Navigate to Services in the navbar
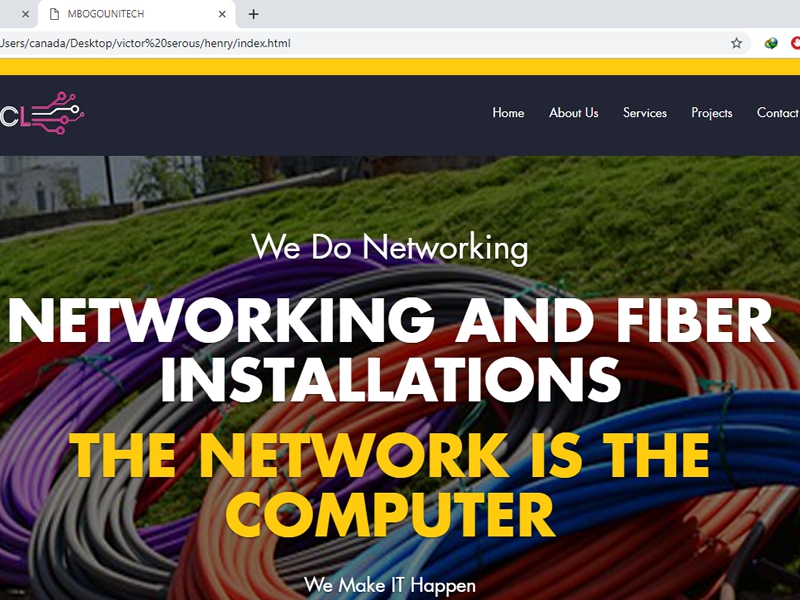Viewport: 800px width, 600px height. click(645, 113)
